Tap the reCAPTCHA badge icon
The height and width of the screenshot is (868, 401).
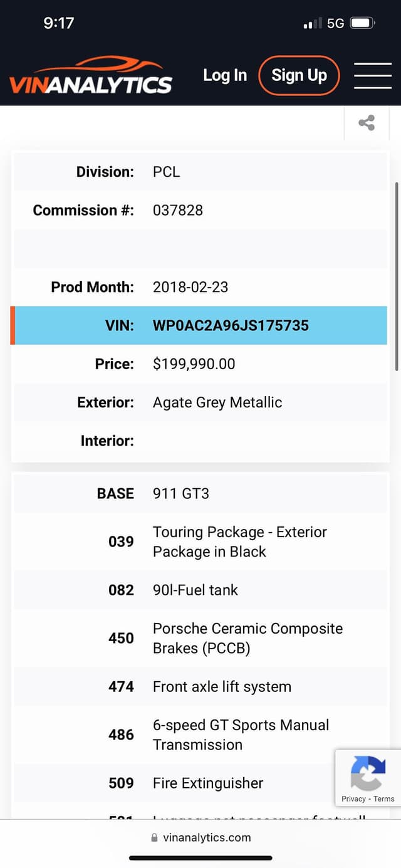[368, 773]
